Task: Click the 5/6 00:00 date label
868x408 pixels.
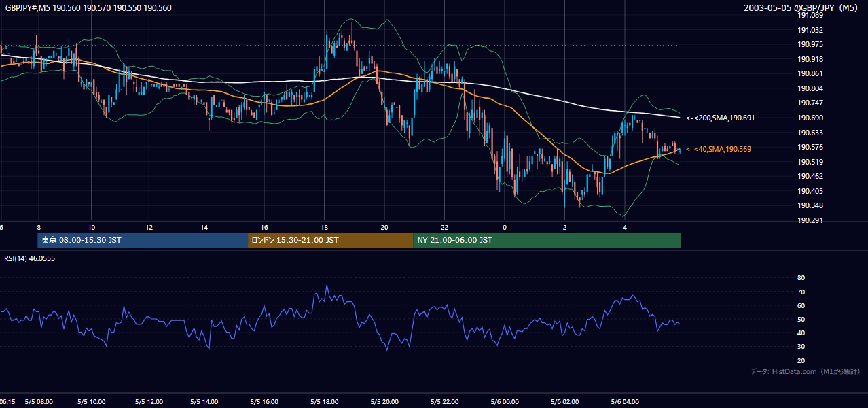Action: point(505,402)
